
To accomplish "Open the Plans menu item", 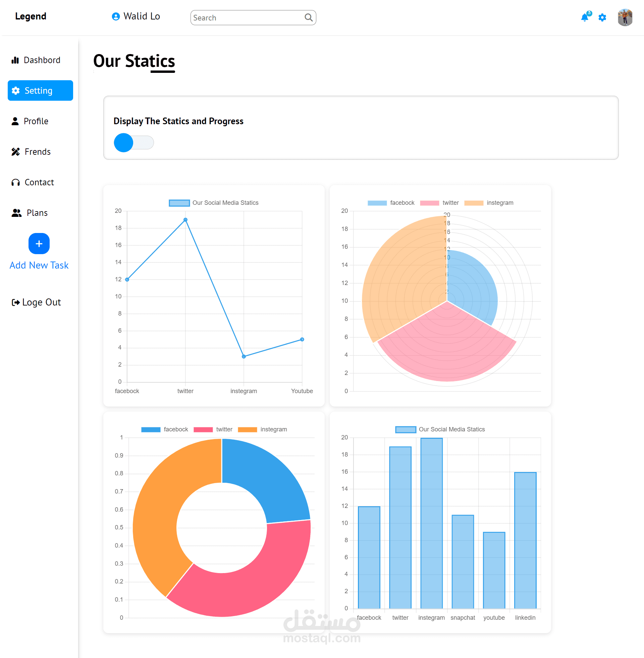I will coord(37,213).
